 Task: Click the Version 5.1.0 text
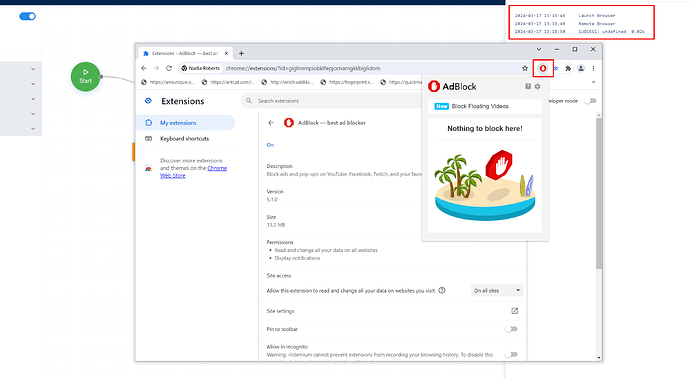point(275,195)
